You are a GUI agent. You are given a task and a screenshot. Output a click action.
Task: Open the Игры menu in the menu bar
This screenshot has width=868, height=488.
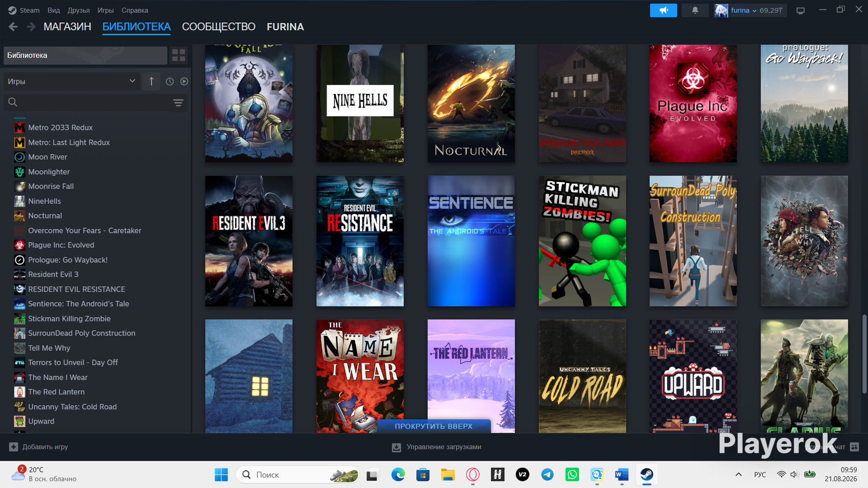tap(105, 10)
